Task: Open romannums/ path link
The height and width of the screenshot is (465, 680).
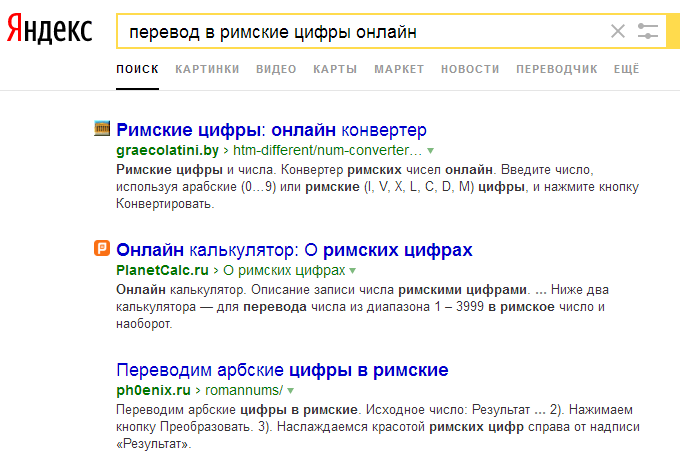Action: pyautogui.click(x=244, y=390)
